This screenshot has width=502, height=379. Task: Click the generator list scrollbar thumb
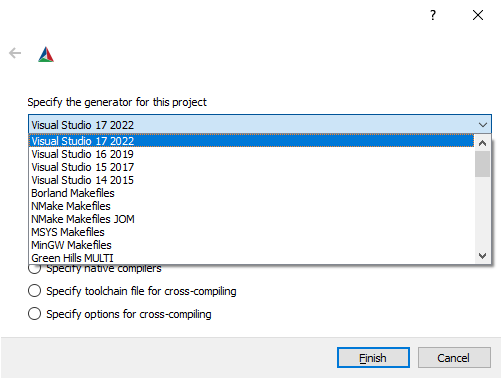(x=482, y=164)
